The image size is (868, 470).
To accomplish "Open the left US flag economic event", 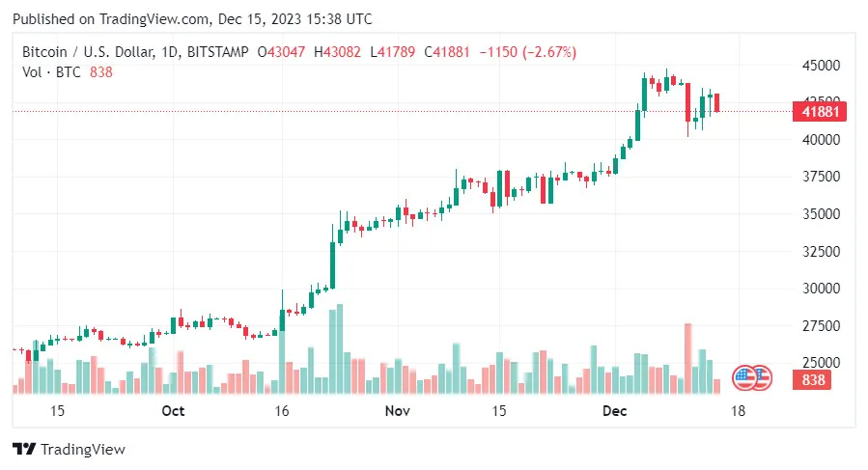I will (744, 377).
